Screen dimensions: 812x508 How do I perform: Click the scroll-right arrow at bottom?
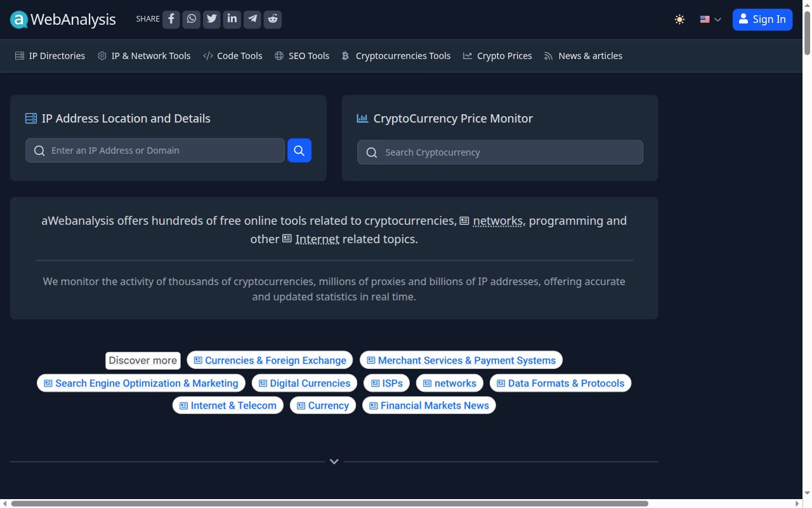799,504
